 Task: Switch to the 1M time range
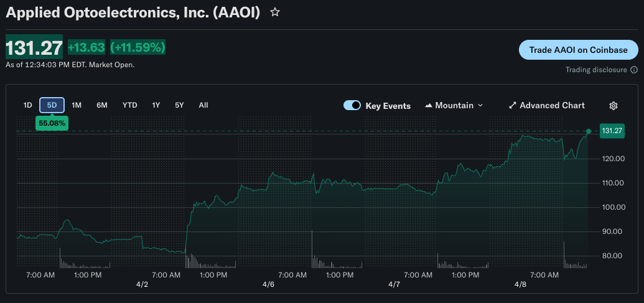(77, 105)
